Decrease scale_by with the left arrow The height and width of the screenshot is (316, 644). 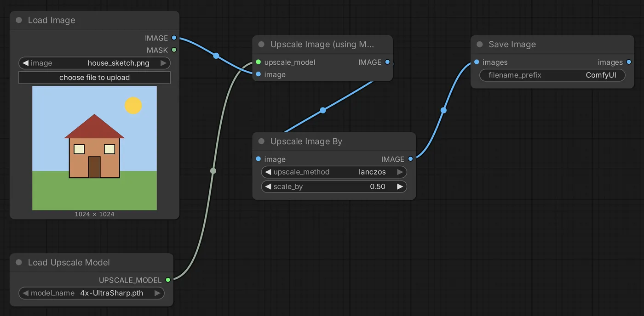click(x=268, y=186)
